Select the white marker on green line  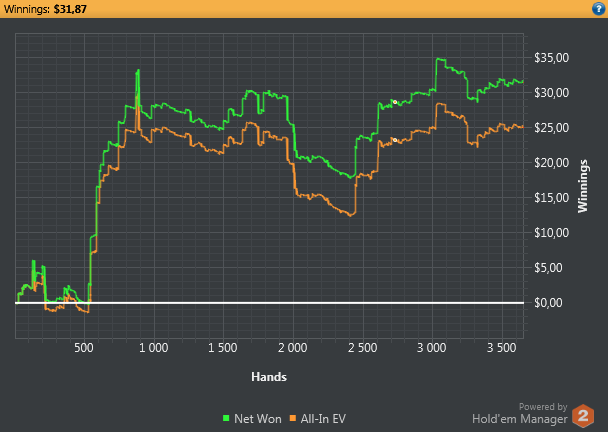tap(395, 102)
